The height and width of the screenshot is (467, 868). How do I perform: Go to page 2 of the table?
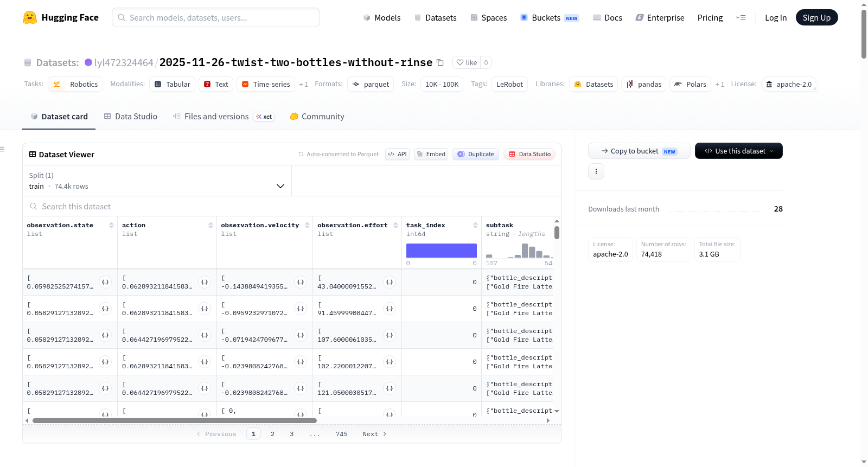(x=272, y=434)
